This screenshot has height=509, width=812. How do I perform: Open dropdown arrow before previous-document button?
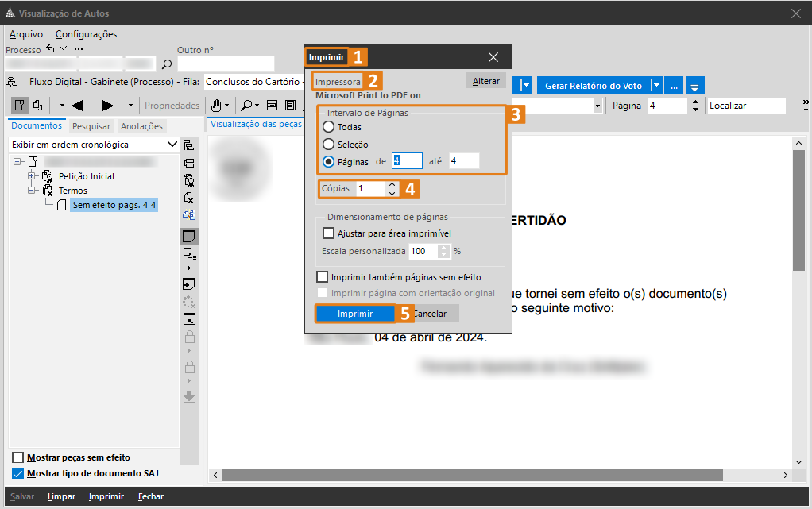[62, 106]
